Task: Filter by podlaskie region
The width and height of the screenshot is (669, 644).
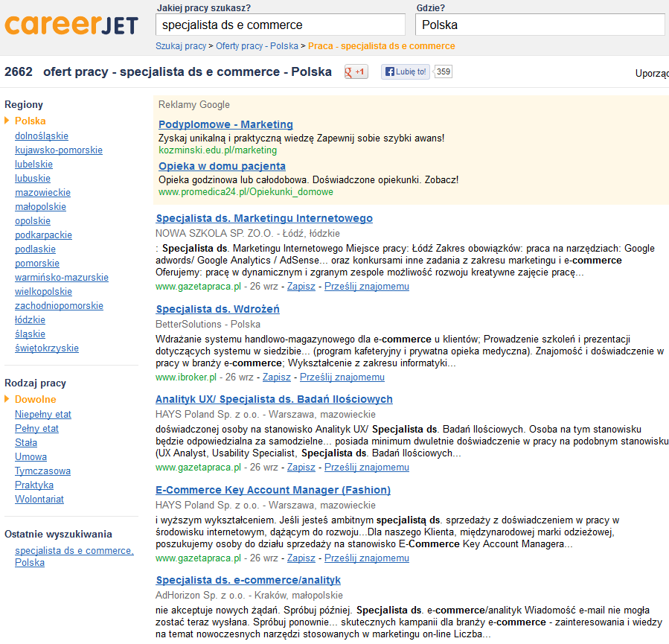Action: click(35, 249)
